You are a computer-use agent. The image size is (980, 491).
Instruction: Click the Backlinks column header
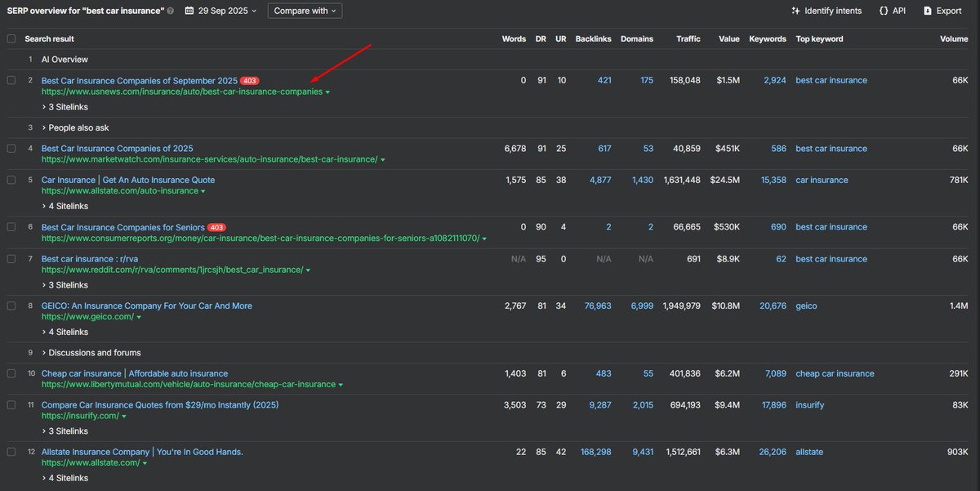(593, 38)
